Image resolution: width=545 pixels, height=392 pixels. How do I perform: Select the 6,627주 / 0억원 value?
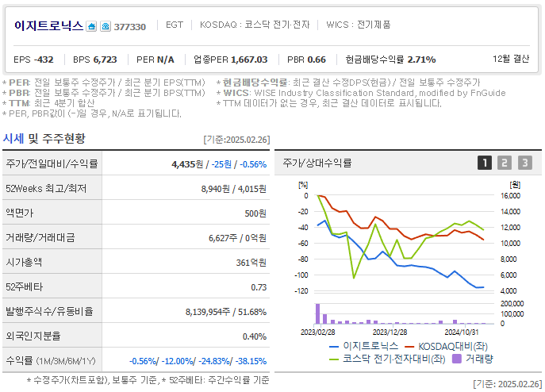click(237, 238)
